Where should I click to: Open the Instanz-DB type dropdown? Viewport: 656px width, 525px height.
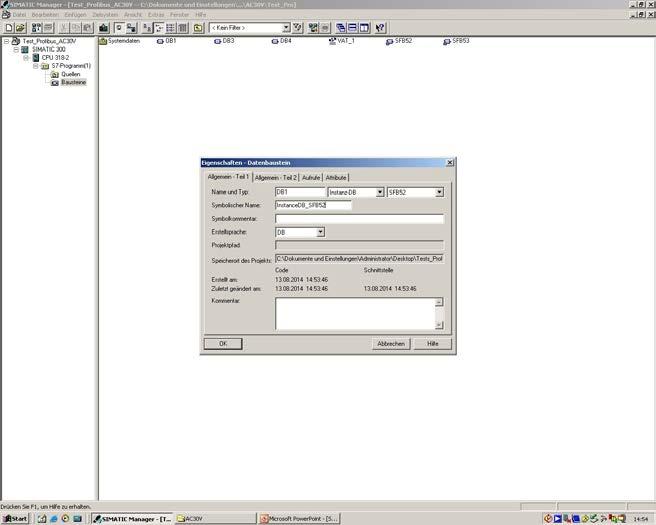379,192
